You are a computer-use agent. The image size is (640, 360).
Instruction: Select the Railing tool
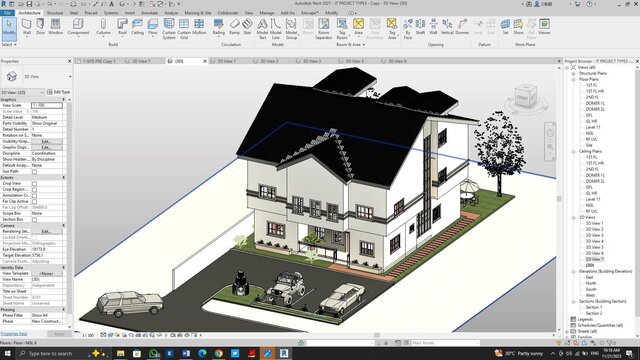point(218,27)
